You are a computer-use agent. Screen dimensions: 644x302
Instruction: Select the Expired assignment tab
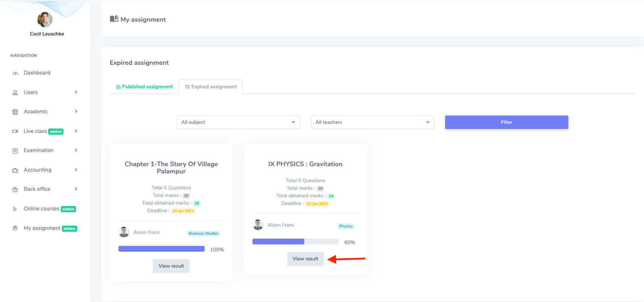[211, 87]
